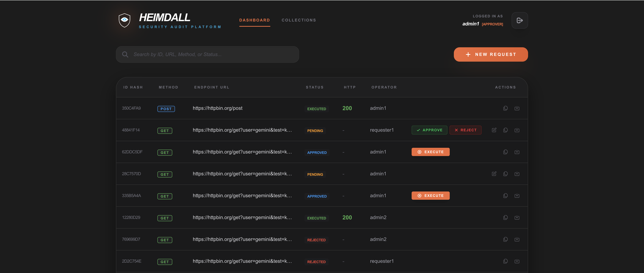
Task: Click the Heimdall shield logo
Action: click(x=124, y=20)
